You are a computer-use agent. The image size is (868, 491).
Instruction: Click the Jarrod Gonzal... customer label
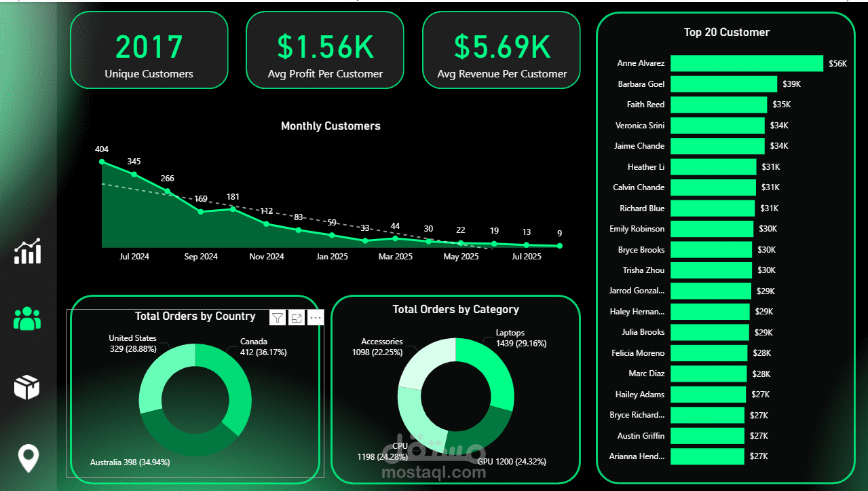tap(637, 291)
